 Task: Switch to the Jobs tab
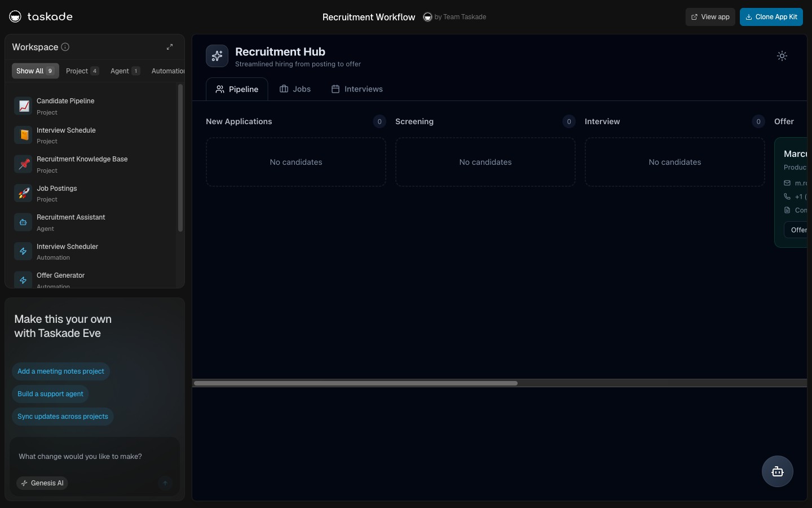(295, 89)
